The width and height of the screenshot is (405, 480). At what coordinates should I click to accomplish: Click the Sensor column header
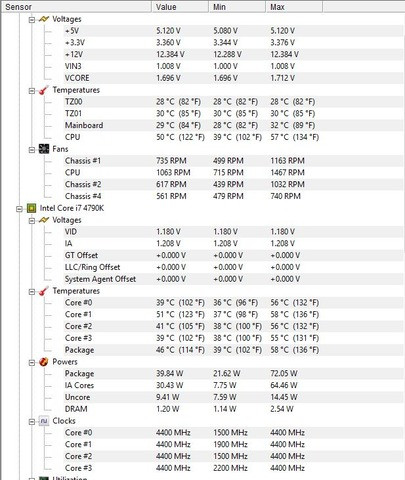pyautogui.click(x=76, y=7)
